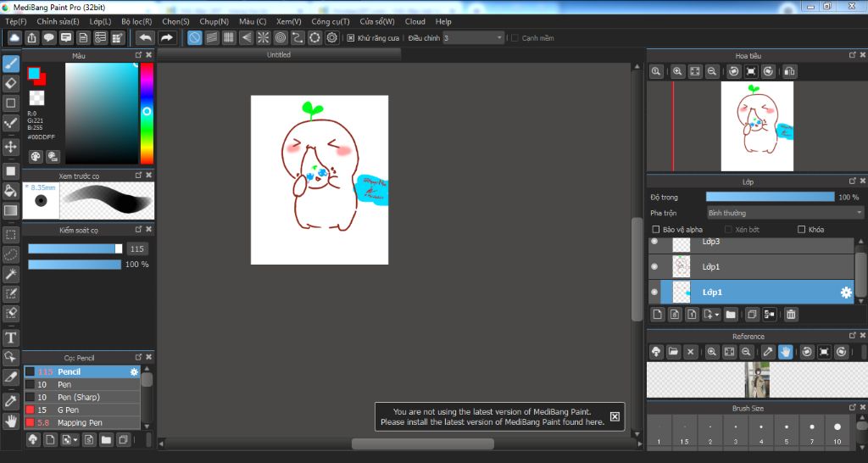Screen dimensions: 868x463
Task: Adjust Độ trong opacity slider
Action: coord(770,198)
